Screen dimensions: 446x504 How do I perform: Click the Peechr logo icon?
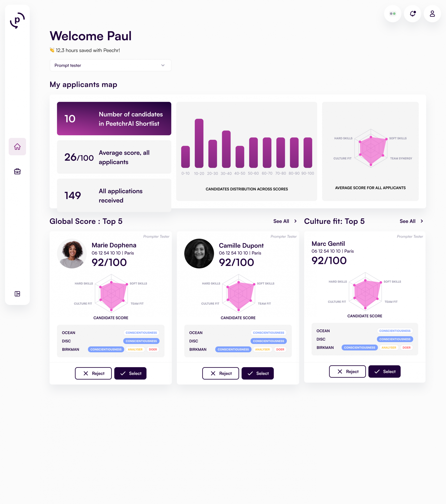pyautogui.click(x=17, y=20)
